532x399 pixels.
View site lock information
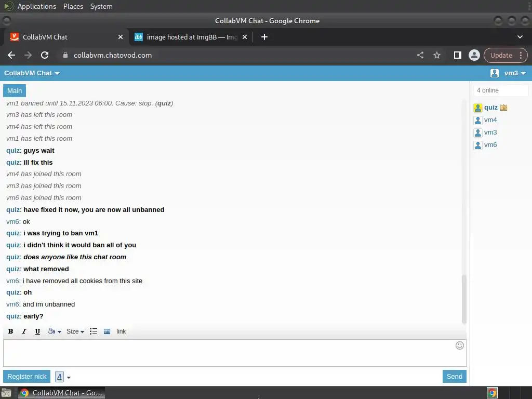[x=65, y=55]
